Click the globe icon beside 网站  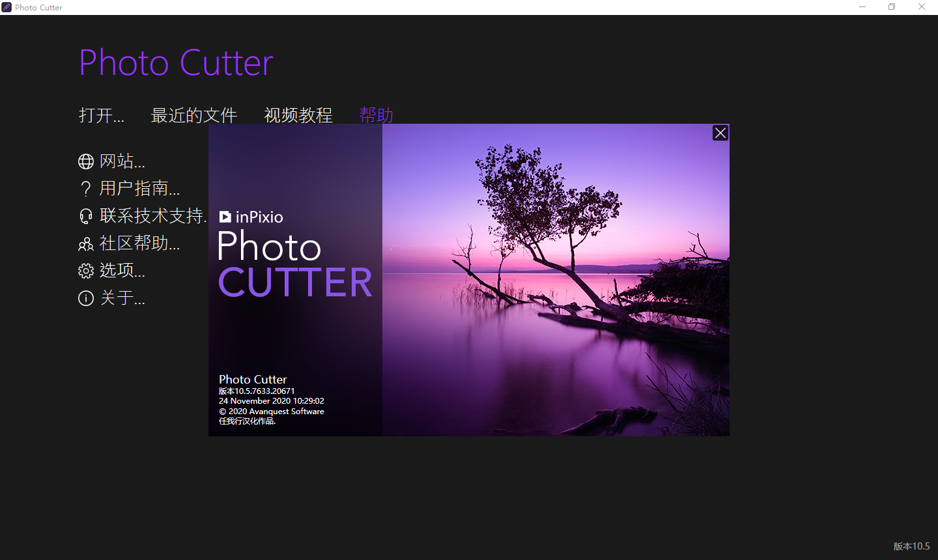[x=86, y=161]
